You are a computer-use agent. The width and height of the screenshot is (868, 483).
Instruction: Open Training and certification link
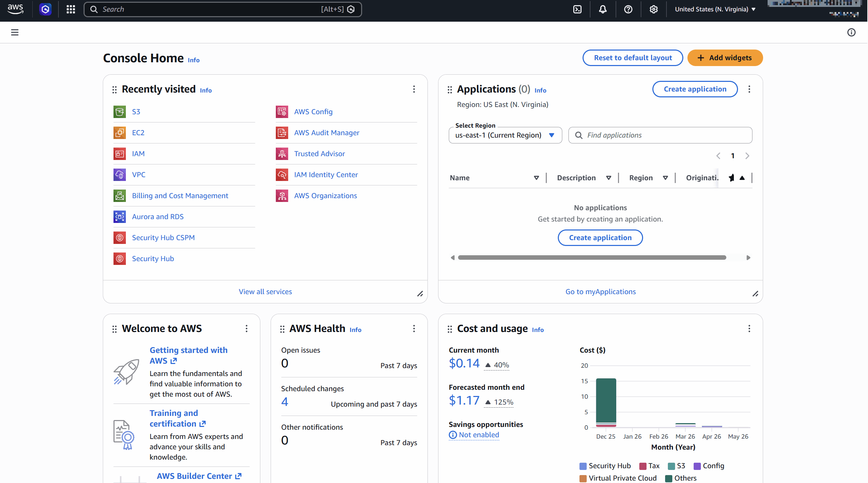pyautogui.click(x=177, y=418)
